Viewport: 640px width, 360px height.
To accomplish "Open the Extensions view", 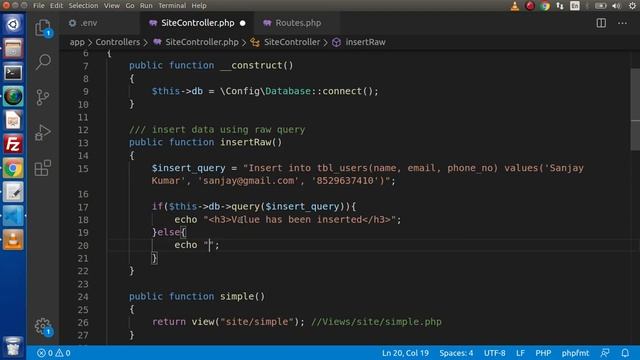I will 43,167.
